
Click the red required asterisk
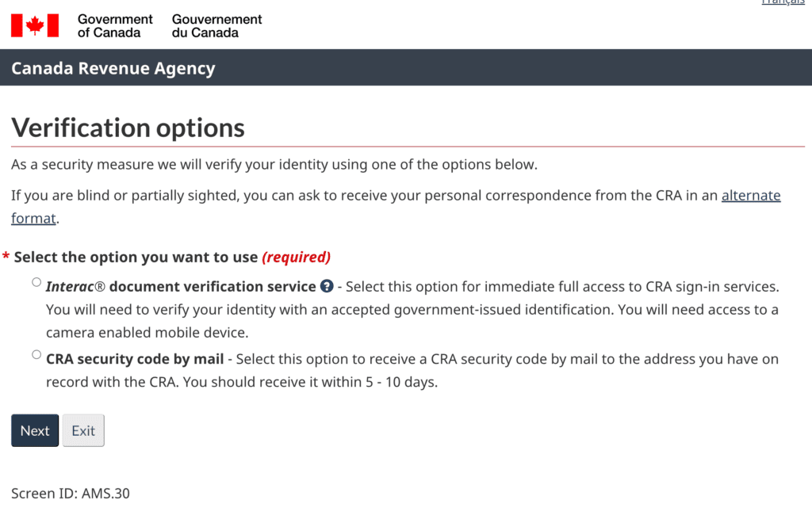pos(6,256)
